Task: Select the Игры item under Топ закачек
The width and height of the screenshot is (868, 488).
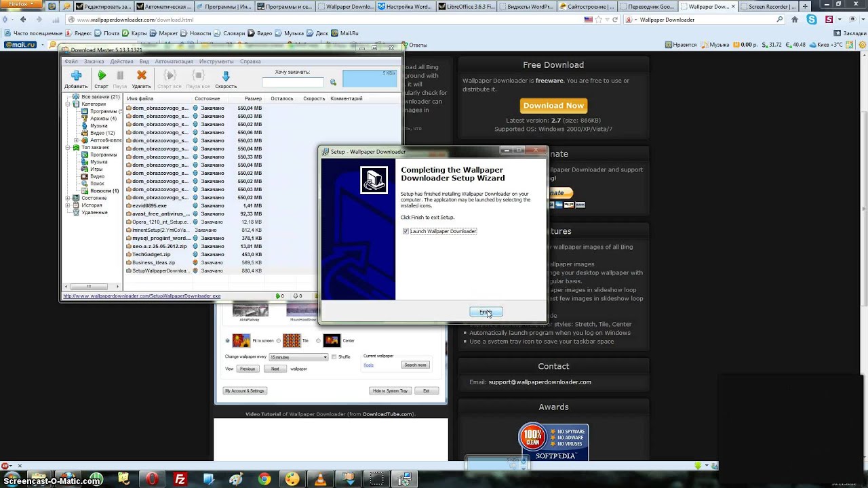Action: (x=91, y=169)
